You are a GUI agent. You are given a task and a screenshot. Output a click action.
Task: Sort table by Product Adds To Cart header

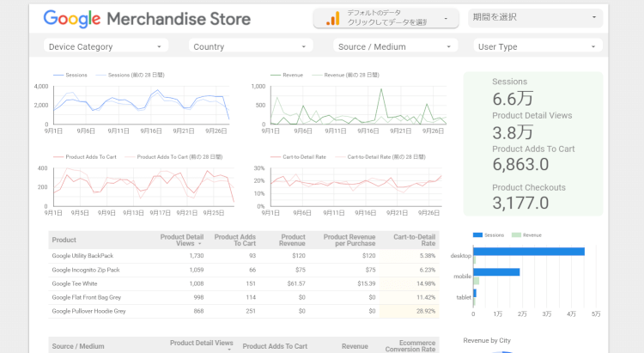point(235,240)
